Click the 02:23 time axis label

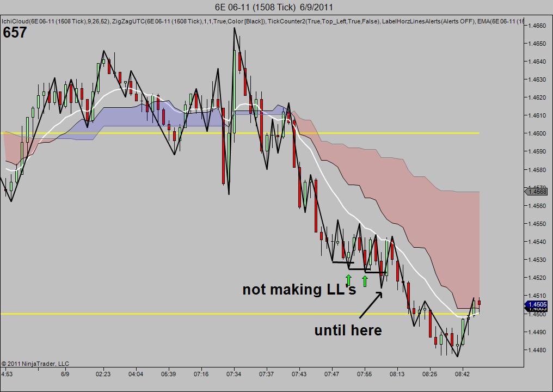click(103, 374)
